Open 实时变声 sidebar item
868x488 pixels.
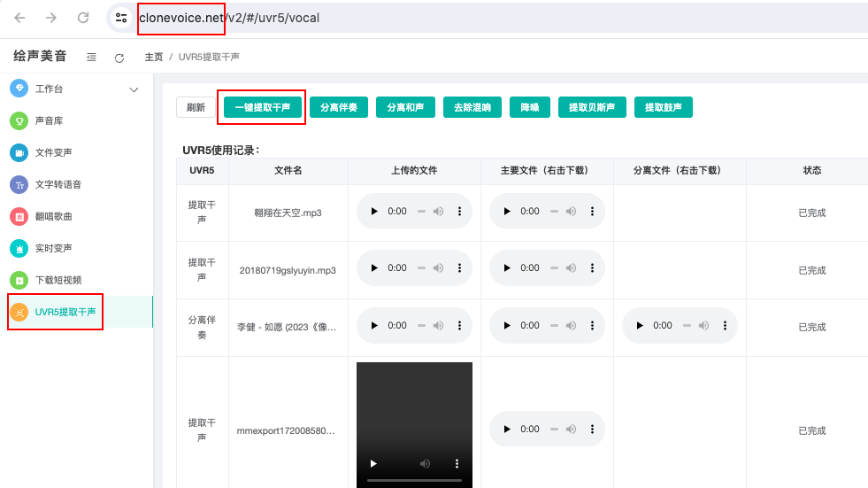76,248
